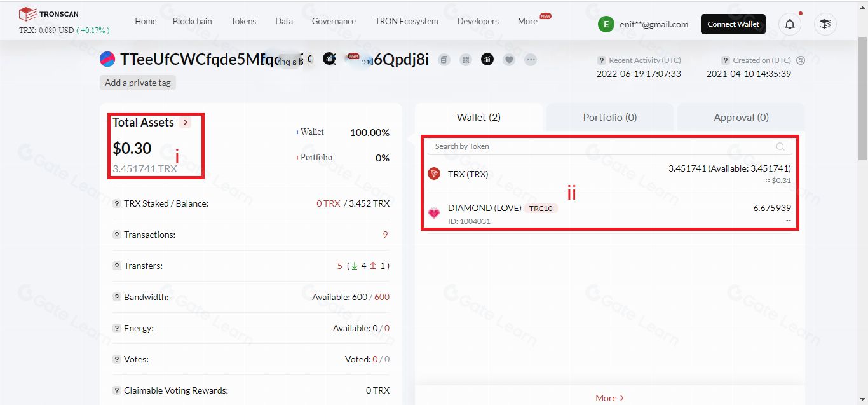The height and width of the screenshot is (405, 868).
Task: Click Add a private tag button
Action: pos(138,83)
